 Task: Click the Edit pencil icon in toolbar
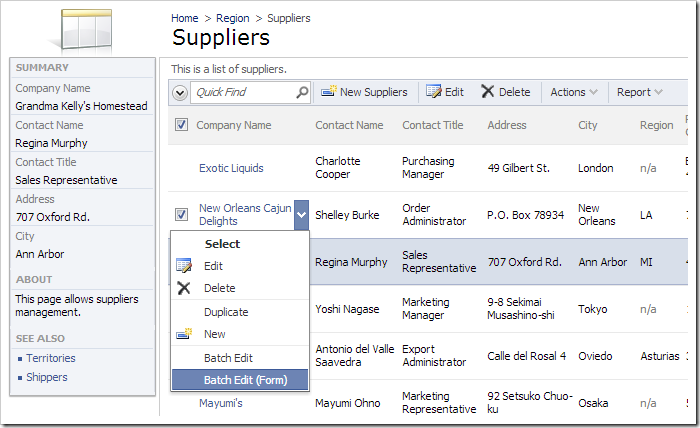pyautogui.click(x=433, y=92)
